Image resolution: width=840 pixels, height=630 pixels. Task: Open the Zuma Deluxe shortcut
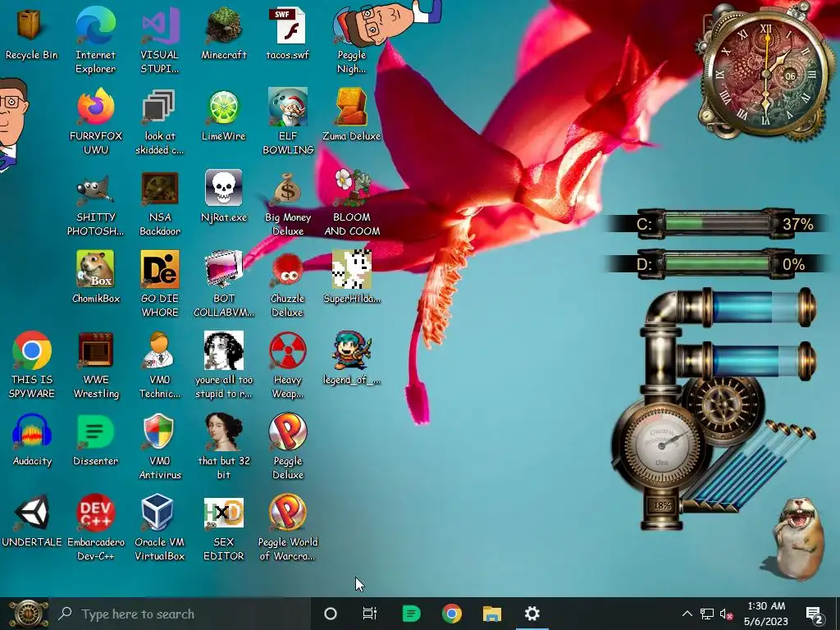(351, 113)
